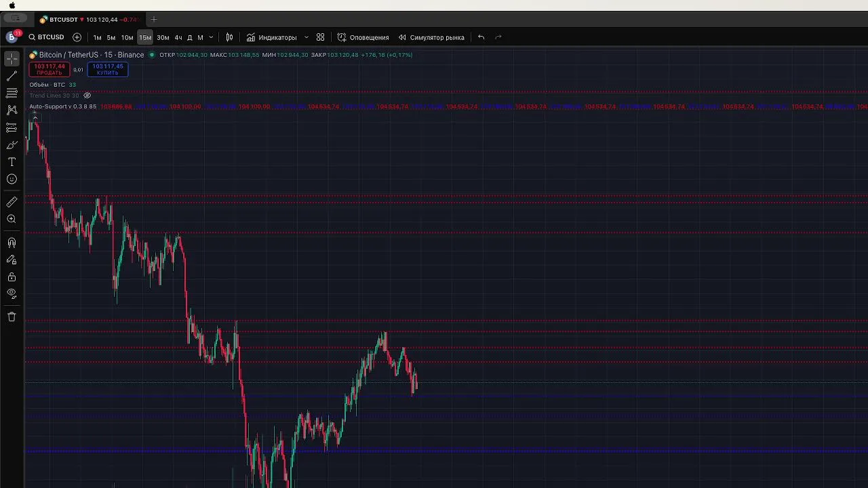Screen dimensions: 868x488
Task: Open the Fibonacci and Gann tools
Action: pos(12,93)
